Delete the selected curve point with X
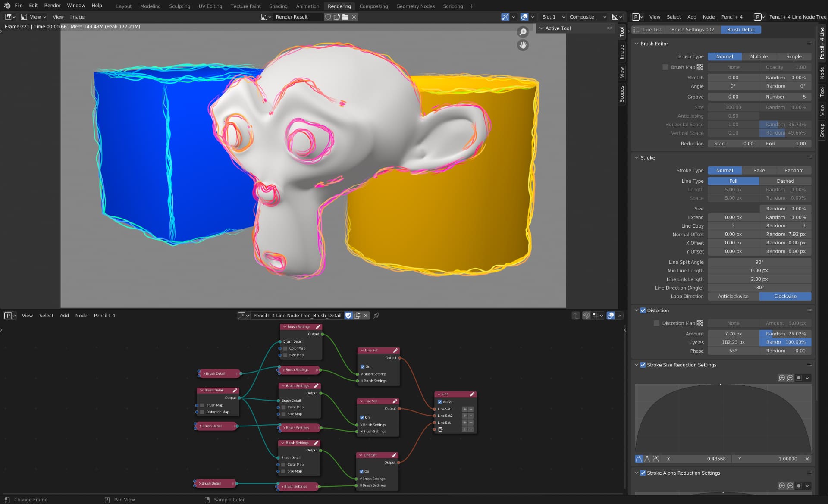Image resolution: width=828 pixels, height=504 pixels. click(807, 459)
